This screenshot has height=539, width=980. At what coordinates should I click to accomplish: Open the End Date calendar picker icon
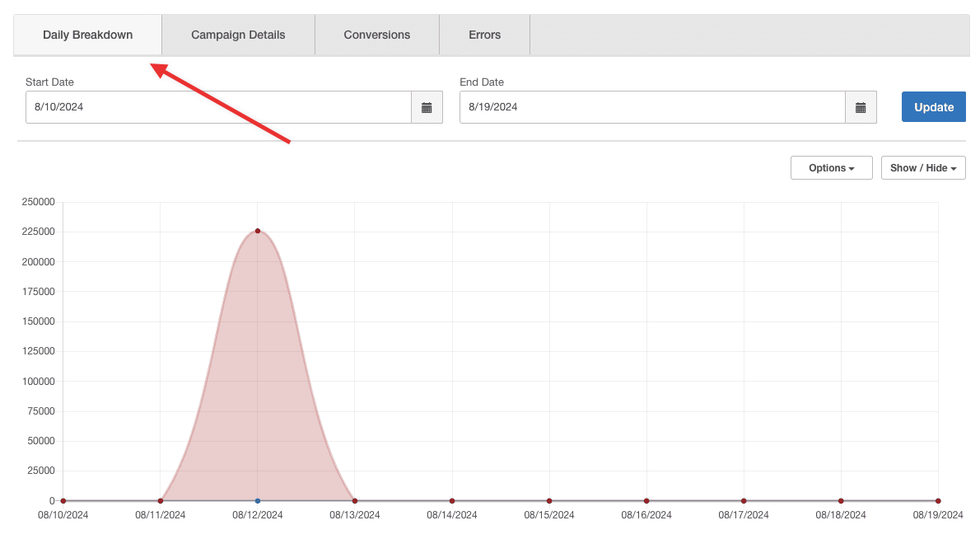[x=861, y=107]
